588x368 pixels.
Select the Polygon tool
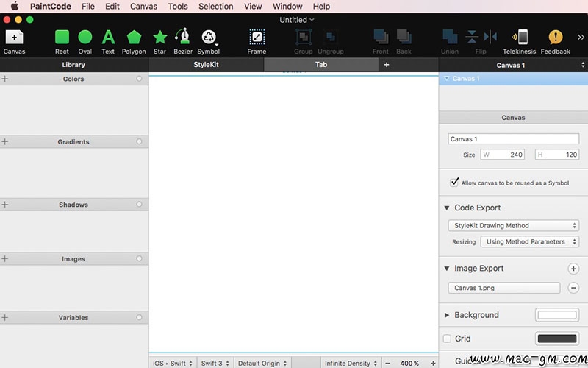pyautogui.click(x=134, y=42)
